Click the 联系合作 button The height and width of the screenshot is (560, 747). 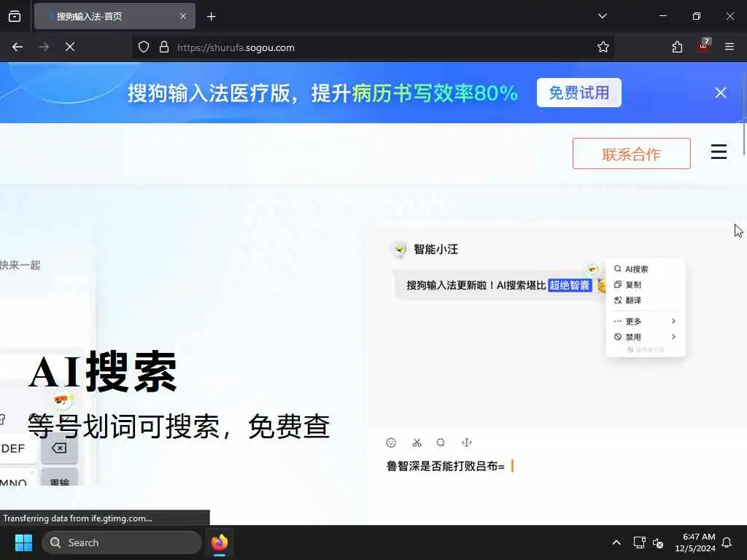tap(631, 153)
